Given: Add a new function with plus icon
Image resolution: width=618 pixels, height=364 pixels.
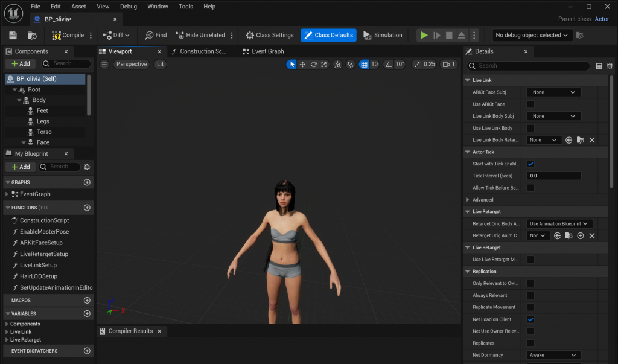Looking at the screenshot, I should 87,208.
